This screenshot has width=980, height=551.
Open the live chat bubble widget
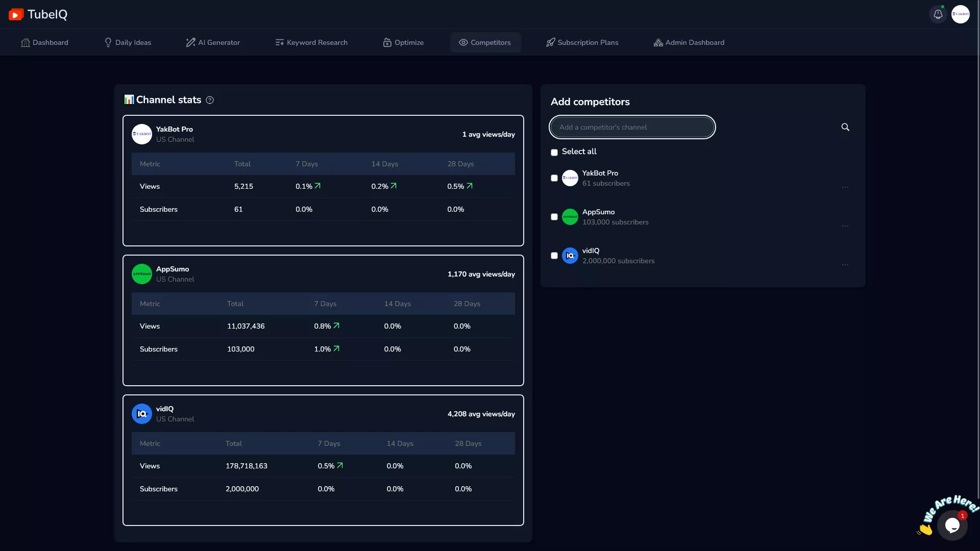952,525
